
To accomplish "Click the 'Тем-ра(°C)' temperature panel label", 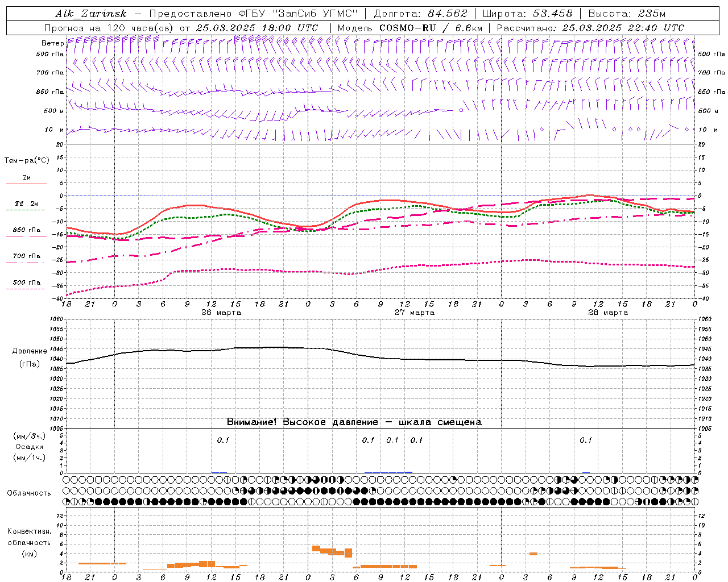I will [x=27, y=161].
